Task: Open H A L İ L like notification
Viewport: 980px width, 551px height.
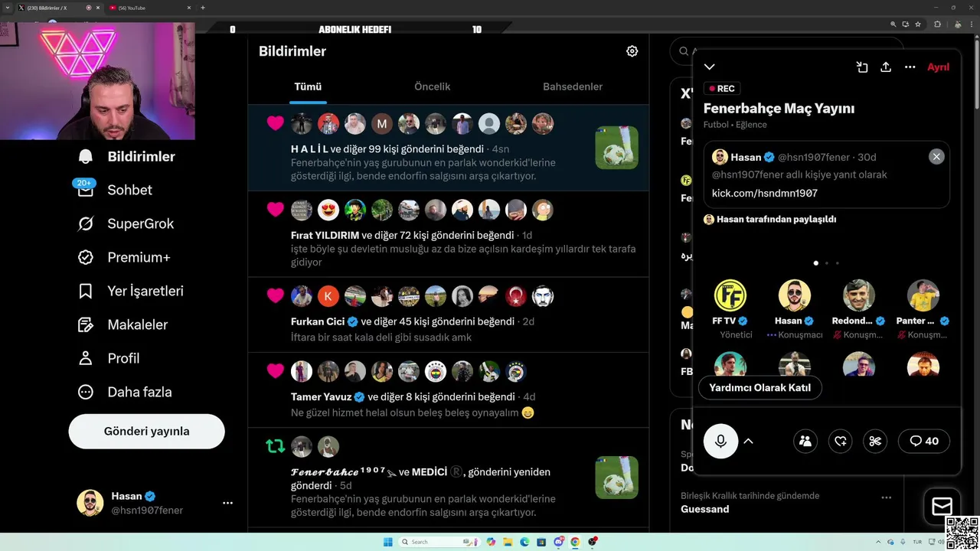Action: [448, 148]
